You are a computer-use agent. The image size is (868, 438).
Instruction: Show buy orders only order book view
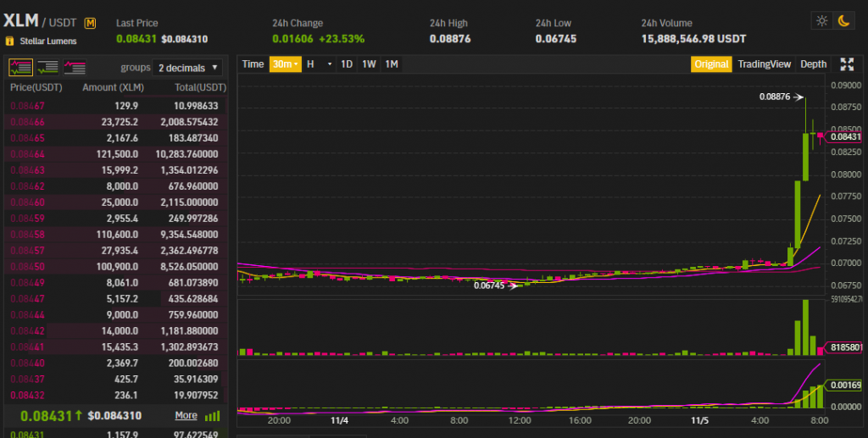point(47,67)
